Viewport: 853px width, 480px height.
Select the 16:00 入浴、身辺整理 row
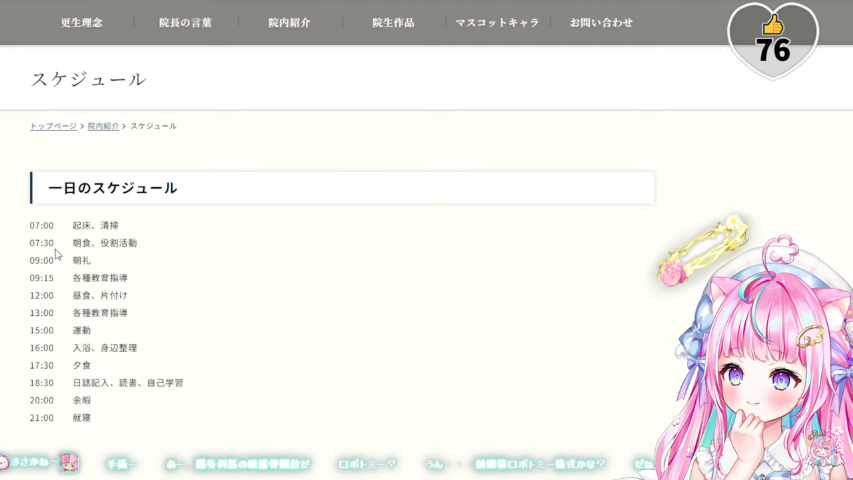pyautogui.click(x=83, y=348)
